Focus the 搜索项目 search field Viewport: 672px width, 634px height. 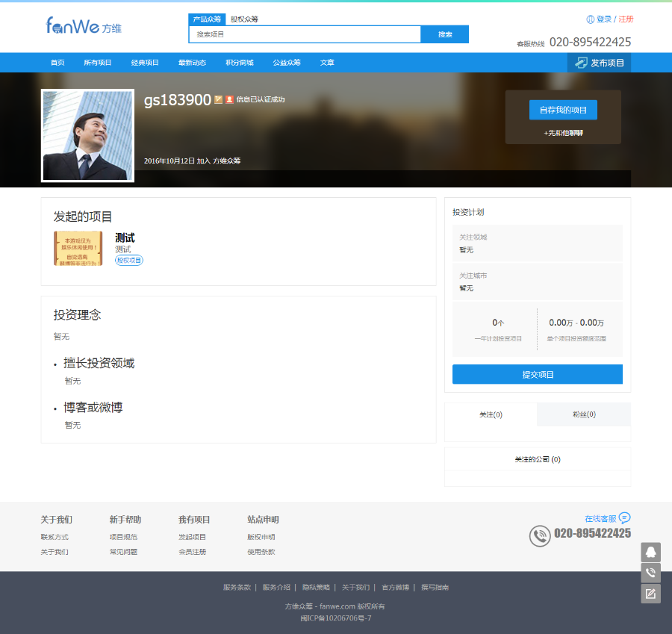click(305, 34)
